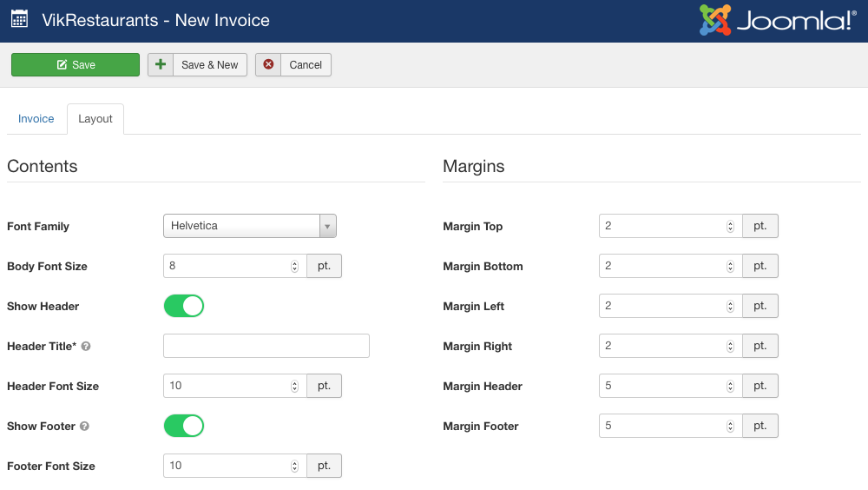This screenshot has width=868, height=490.
Task: Click the red X cancel icon
Action: (268, 64)
